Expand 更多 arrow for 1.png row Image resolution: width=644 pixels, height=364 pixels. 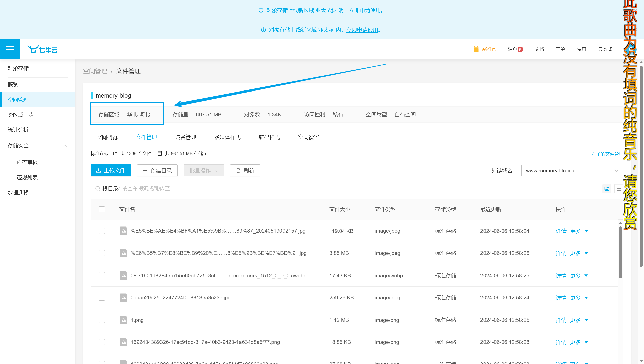tap(586, 320)
